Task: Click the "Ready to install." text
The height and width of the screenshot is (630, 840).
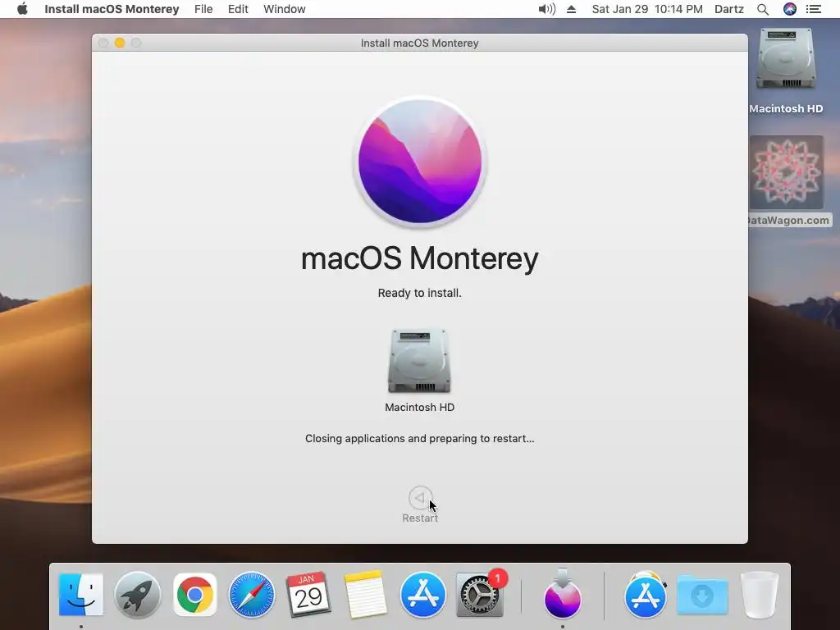Action: 419,293
